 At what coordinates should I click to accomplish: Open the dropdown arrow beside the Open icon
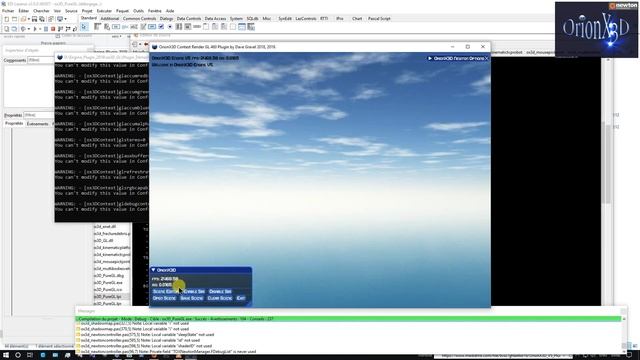(x=29, y=19)
